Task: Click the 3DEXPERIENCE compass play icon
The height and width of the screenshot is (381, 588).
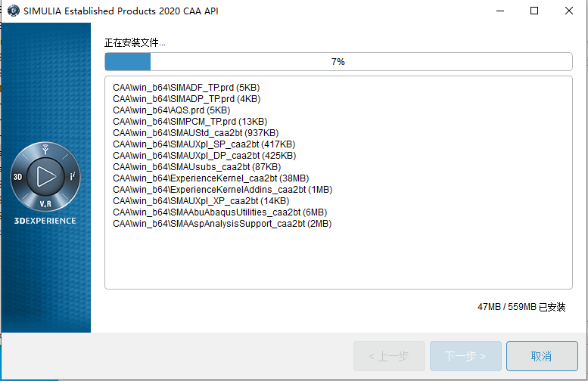Action: point(45,176)
